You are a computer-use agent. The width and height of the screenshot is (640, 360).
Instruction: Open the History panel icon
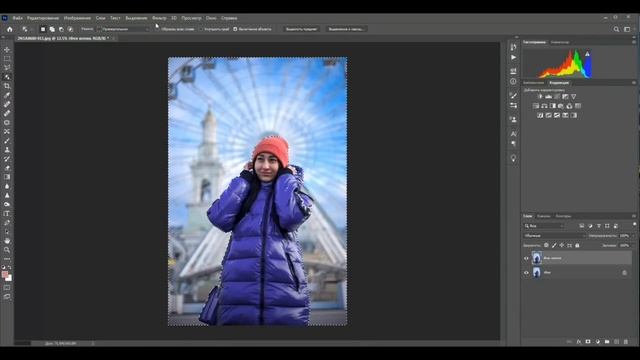[x=513, y=47]
